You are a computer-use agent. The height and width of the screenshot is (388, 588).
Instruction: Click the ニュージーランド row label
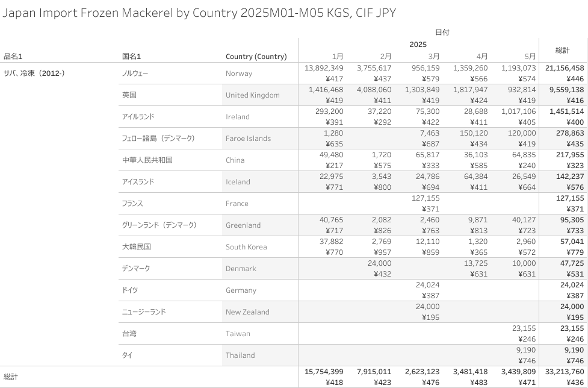(x=144, y=312)
